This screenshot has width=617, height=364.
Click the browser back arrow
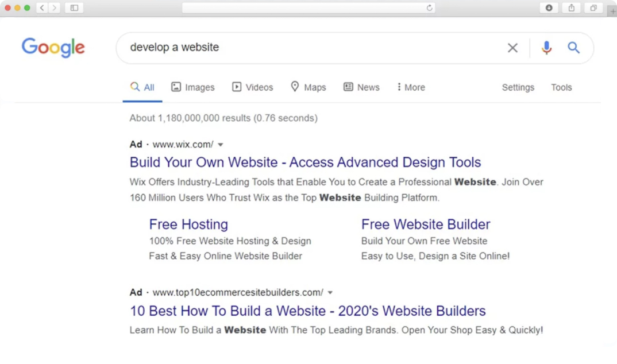[x=42, y=8]
